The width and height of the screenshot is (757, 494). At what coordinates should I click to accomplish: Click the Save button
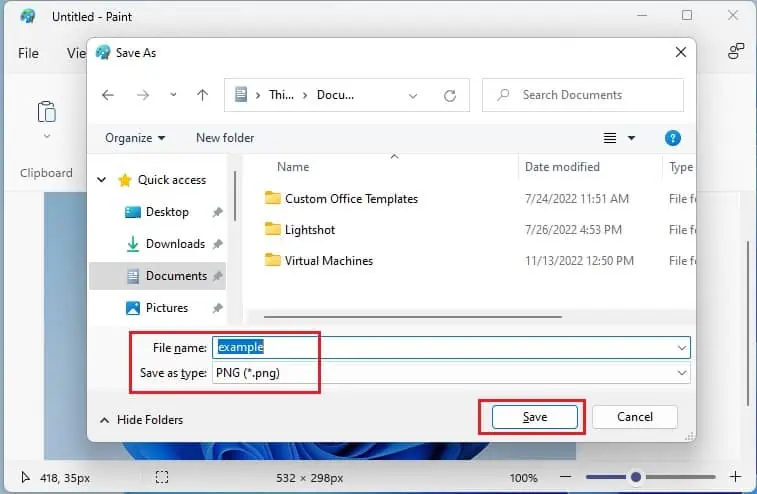[534, 417]
